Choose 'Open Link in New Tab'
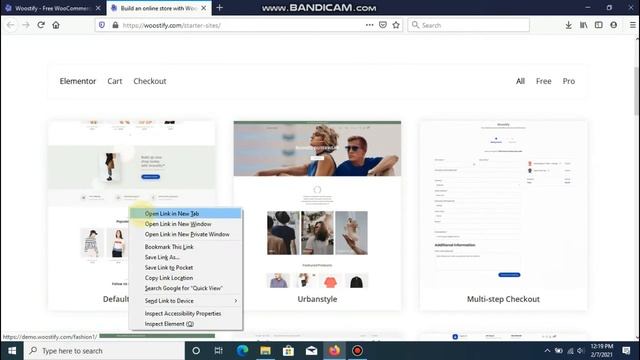 pyautogui.click(x=186, y=213)
